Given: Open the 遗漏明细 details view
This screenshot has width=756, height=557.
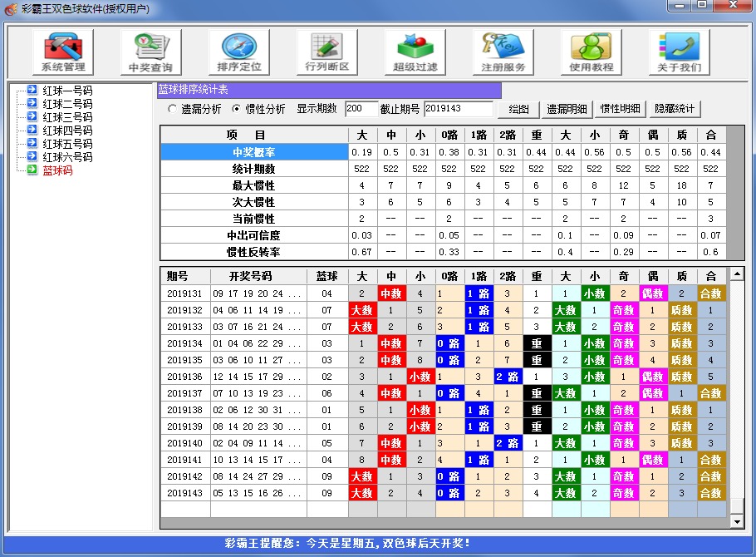Looking at the screenshot, I should (x=566, y=109).
